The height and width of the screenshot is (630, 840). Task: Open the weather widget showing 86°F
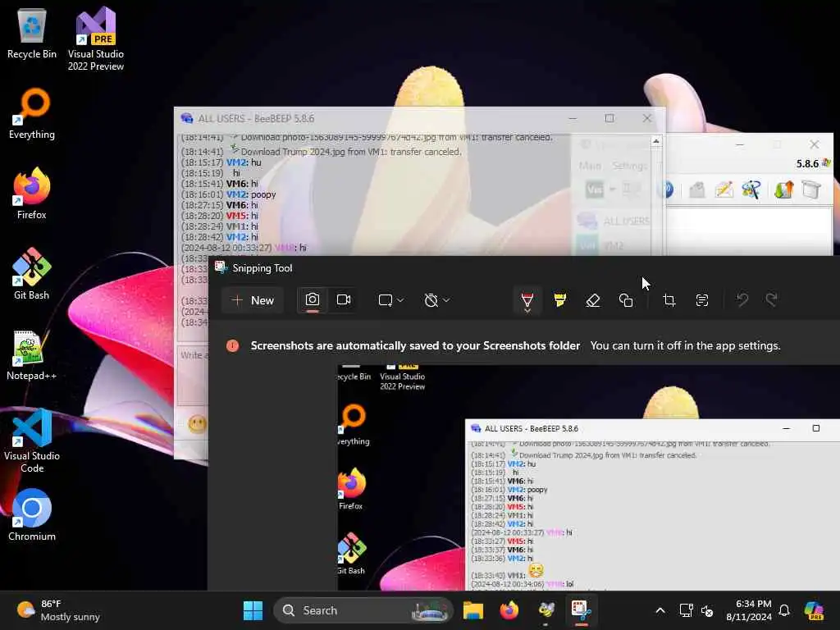(59, 610)
